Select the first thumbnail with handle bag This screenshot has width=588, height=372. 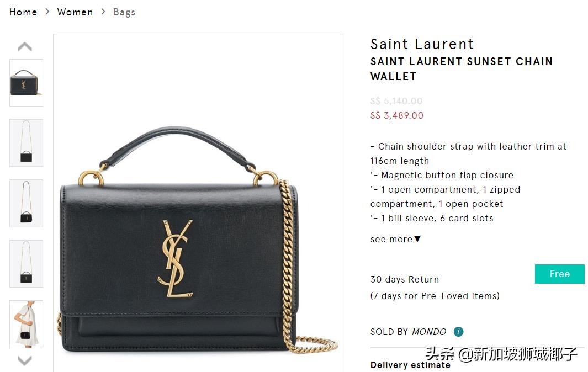(27, 82)
